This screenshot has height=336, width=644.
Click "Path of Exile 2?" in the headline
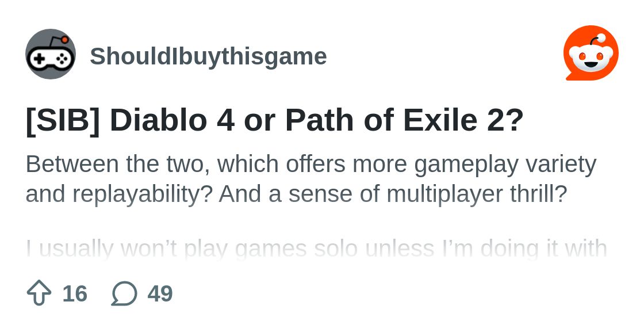point(405,120)
